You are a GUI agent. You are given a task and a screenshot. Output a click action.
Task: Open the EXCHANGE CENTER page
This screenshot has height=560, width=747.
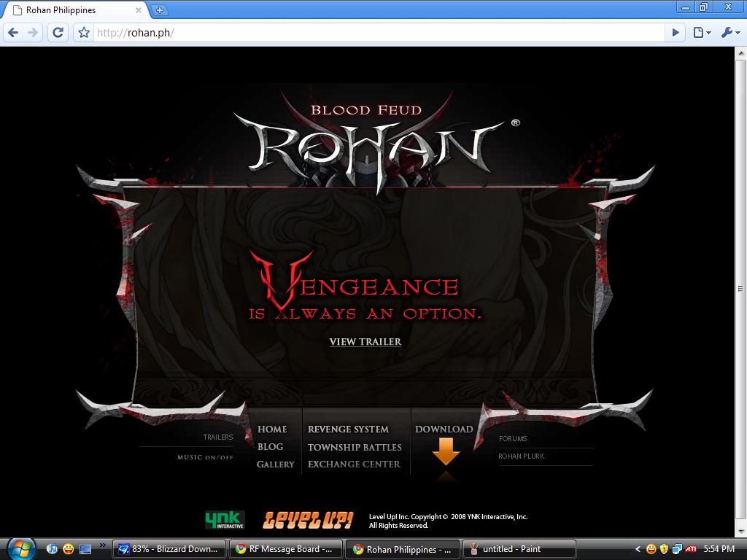coord(354,464)
